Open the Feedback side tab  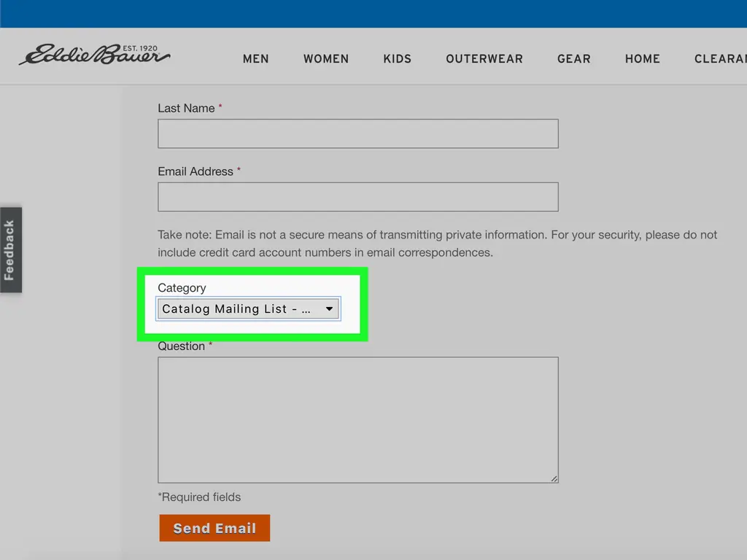pyautogui.click(x=10, y=250)
